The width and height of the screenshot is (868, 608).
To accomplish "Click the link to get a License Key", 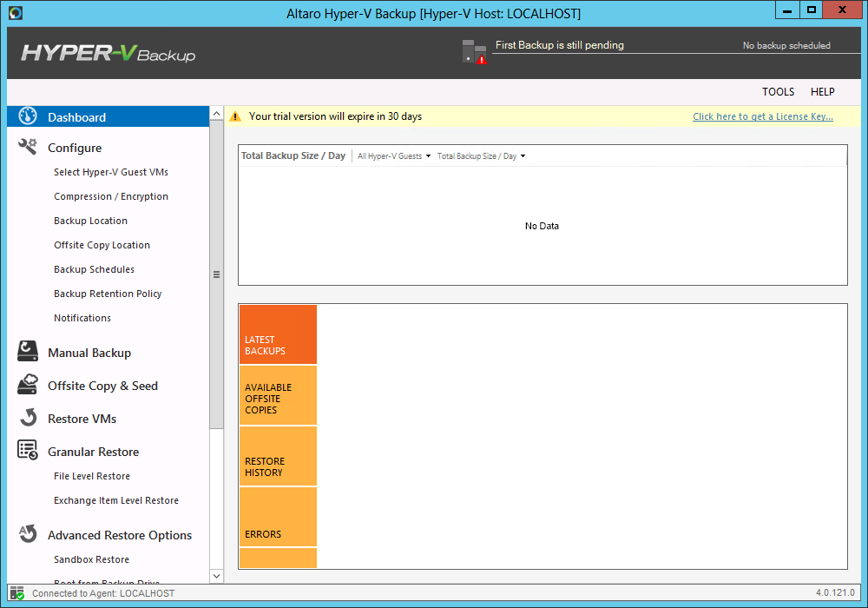I will [x=763, y=117].
